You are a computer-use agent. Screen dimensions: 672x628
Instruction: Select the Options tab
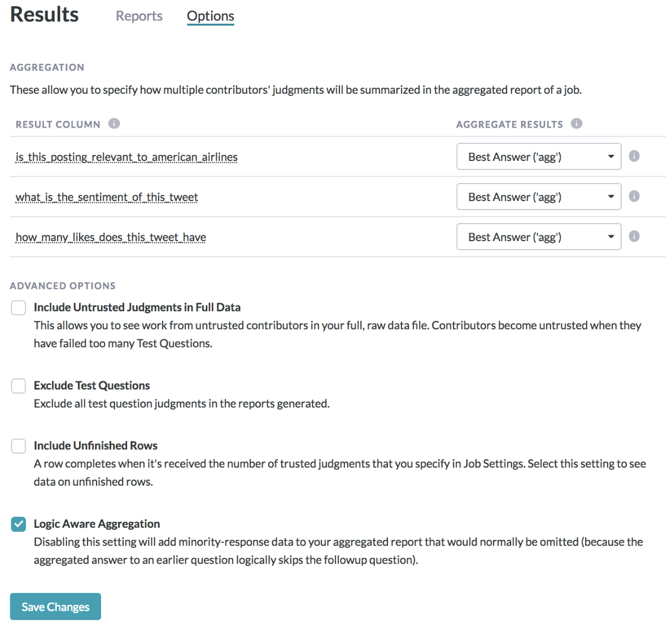click(211, 16)
